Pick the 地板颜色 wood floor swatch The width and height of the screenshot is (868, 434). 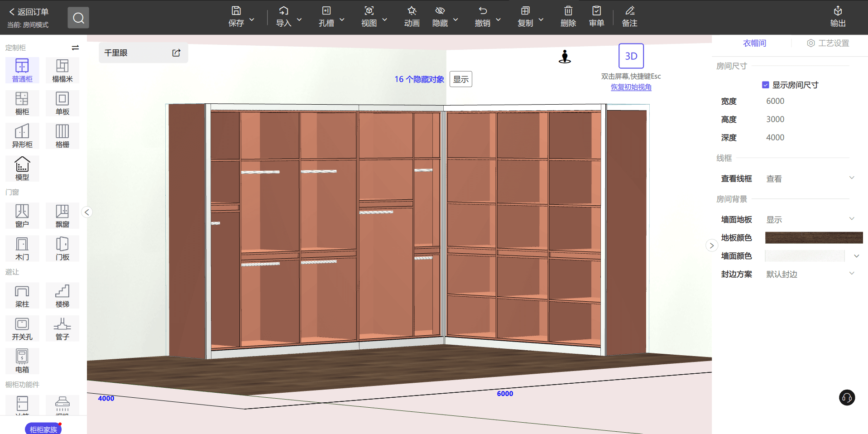[x=814, y=237]
